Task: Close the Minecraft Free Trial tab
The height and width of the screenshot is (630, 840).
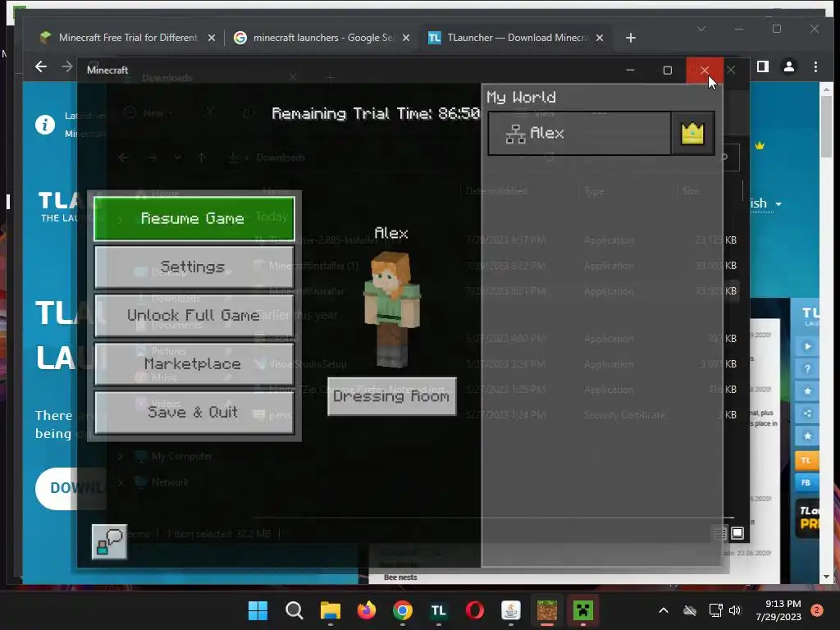Action: pos(212,38)
